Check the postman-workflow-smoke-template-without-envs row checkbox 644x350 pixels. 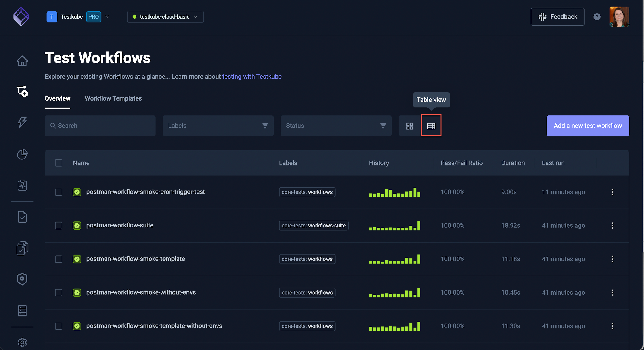pos(58,326)
